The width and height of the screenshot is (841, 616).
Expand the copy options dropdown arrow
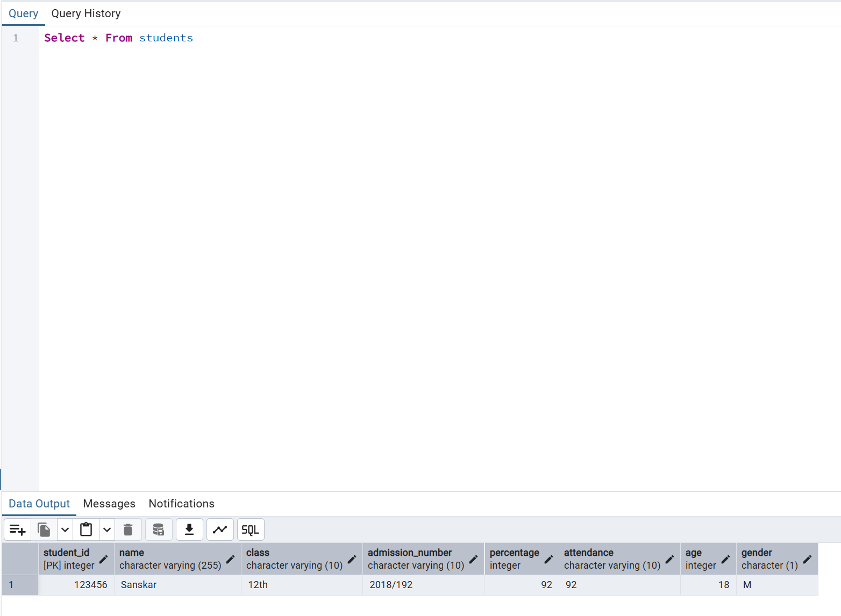click(65, 530)
